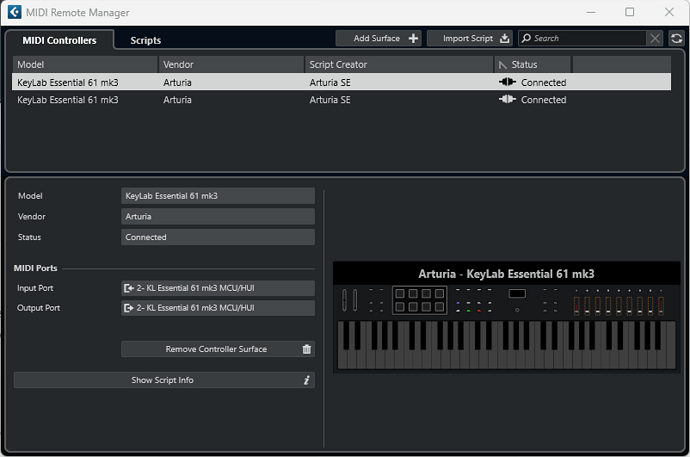The image size is (690, 457).
Task: Click the info icon on Show Script Info
Action: coord(306,380)
